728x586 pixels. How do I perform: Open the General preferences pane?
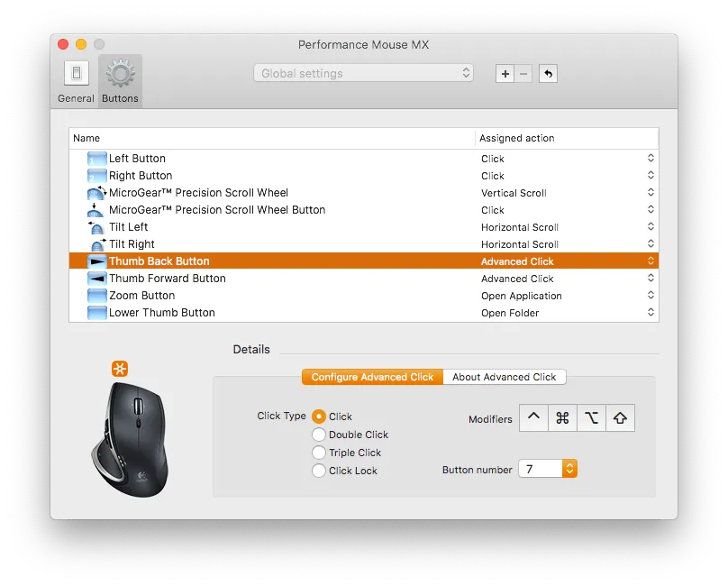pos(77,81)
